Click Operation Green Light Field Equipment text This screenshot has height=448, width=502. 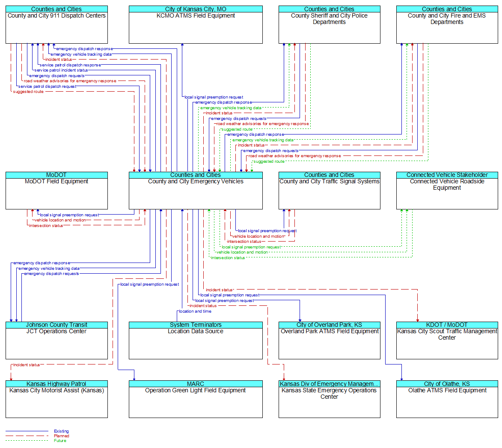point(195,390)
